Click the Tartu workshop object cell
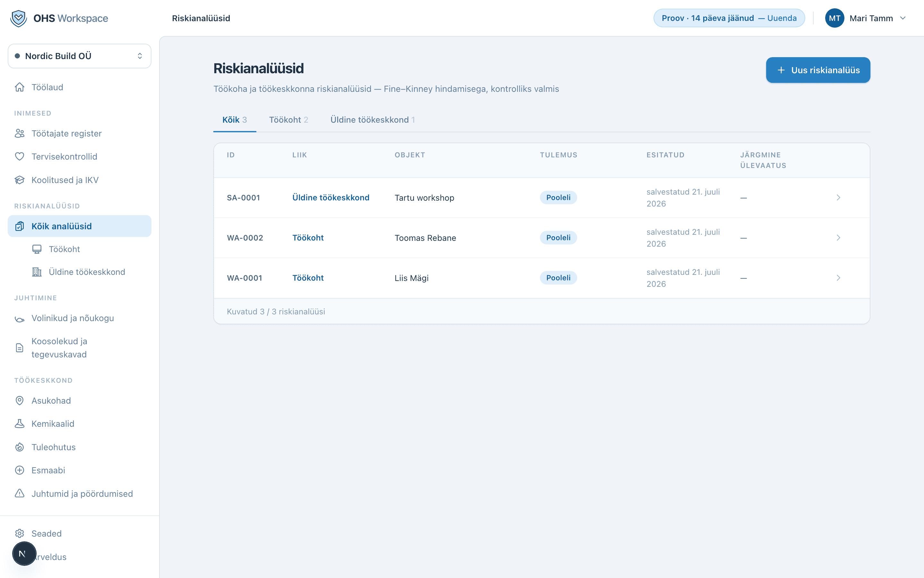The width and height of the screenshot is (924, 578). [x=424, y=197]
